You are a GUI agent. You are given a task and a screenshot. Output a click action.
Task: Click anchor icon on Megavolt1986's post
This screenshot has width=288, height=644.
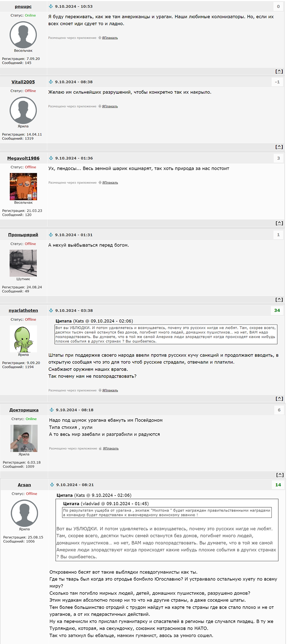coord(51,158)
